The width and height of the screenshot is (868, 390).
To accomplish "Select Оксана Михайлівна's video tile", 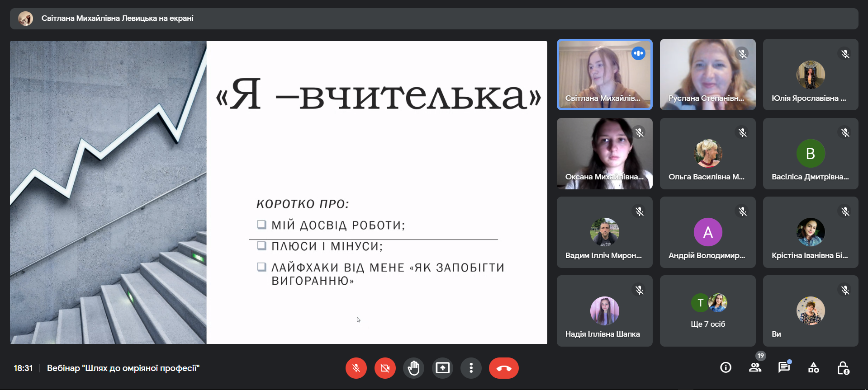I will (x=604, y=154).
